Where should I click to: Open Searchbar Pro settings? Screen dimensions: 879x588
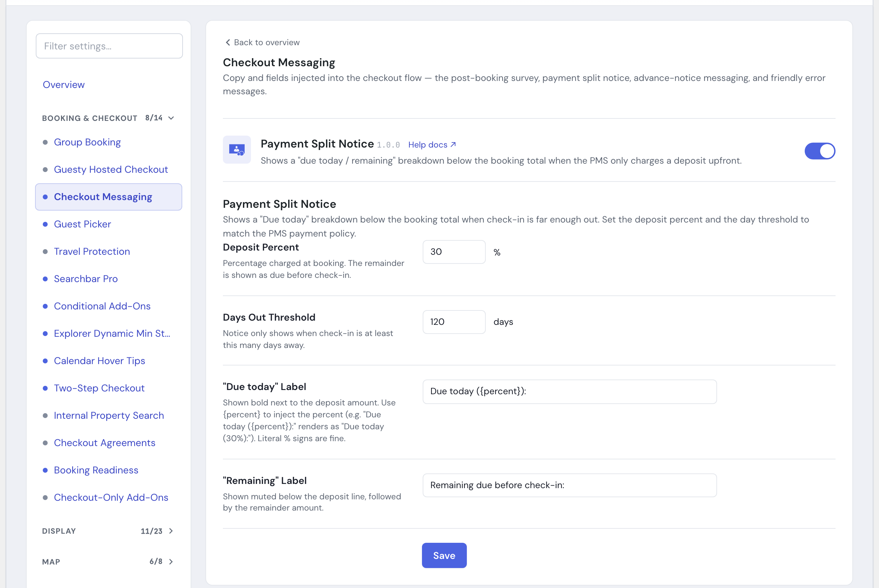[x=86, y=279]
